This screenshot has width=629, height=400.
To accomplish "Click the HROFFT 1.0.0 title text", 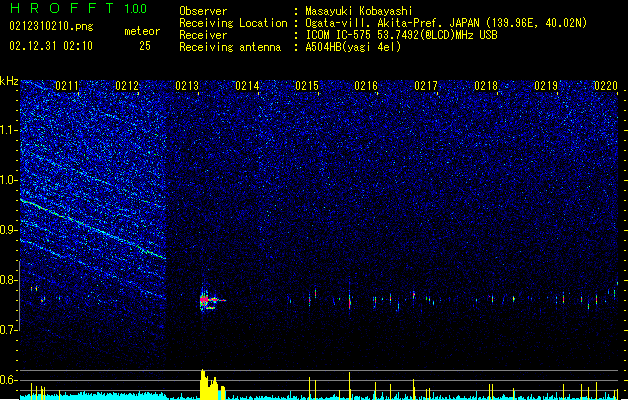I will 78,8.
